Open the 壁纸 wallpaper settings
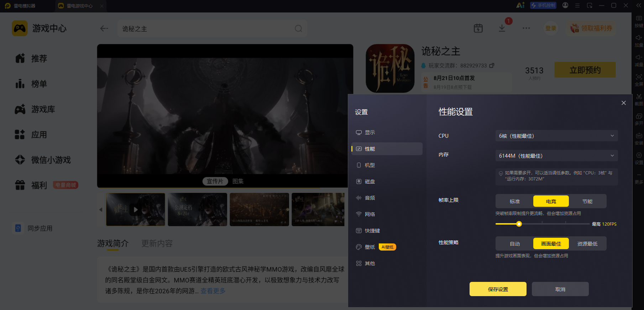 [387, 247]
